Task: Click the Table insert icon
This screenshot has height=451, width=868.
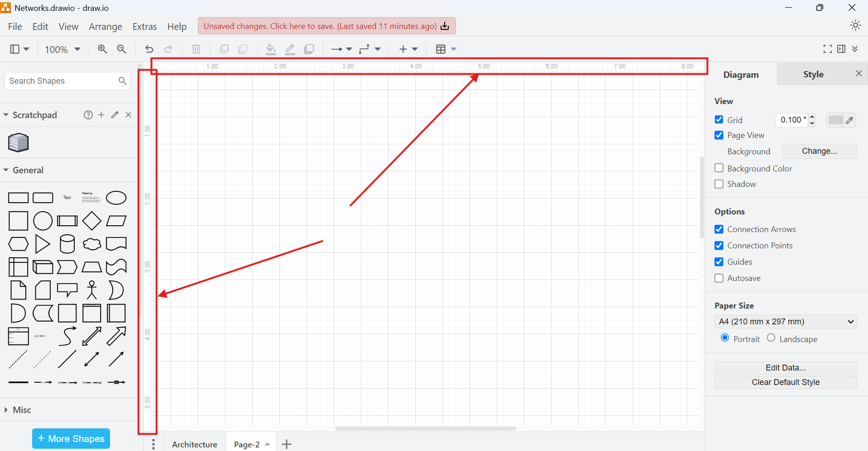Action: pos(441,49)
